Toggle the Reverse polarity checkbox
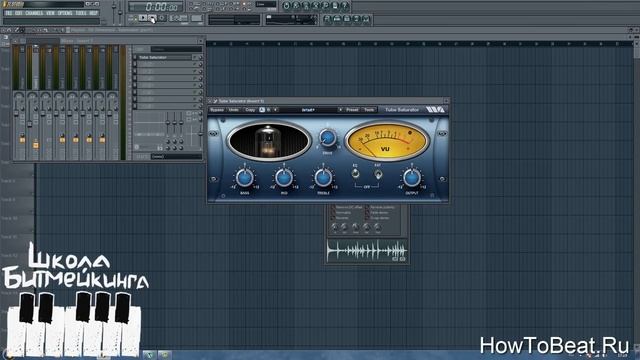 (x=367, y=207)
